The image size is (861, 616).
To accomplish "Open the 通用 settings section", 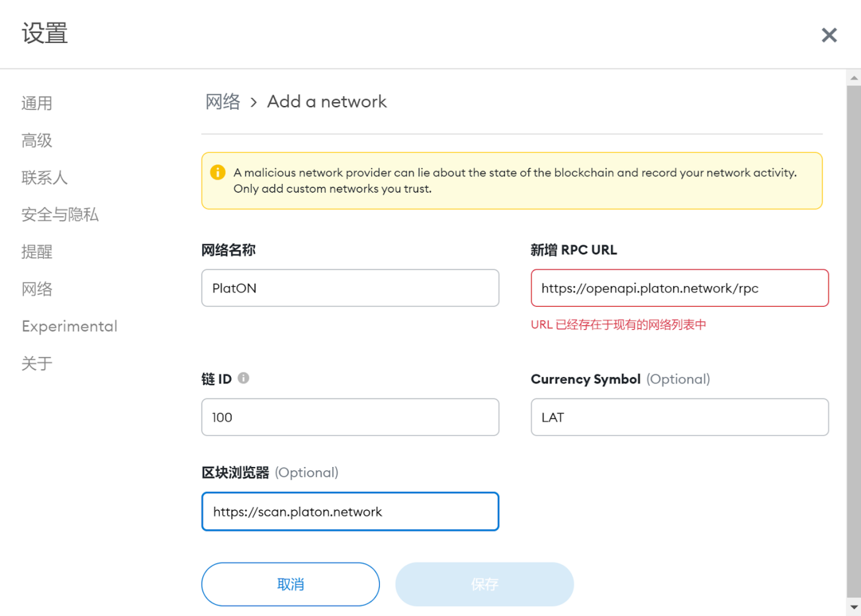I will coord(37,103).
